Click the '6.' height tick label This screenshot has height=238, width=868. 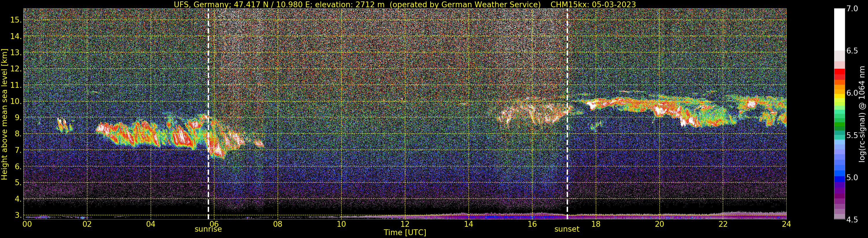pyautogui.click(x=18, y=166)
